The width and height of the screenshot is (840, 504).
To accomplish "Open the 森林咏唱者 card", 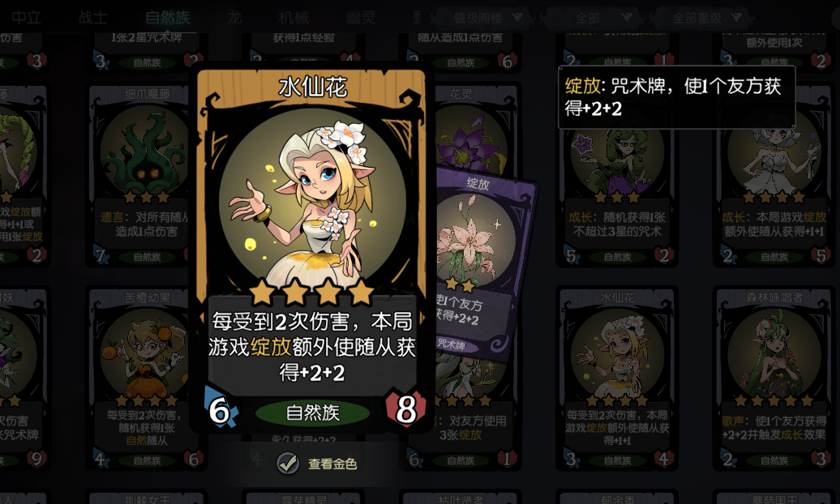I will 774,378.
